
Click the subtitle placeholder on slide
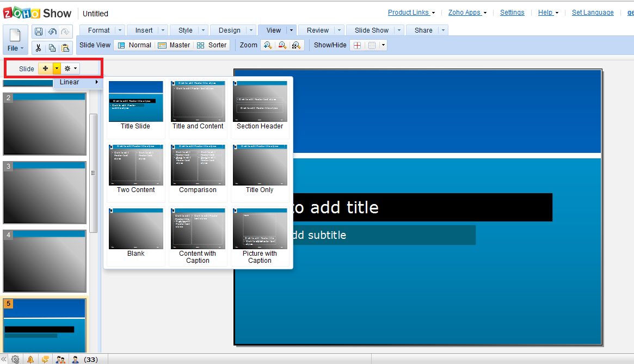[384, 235]
